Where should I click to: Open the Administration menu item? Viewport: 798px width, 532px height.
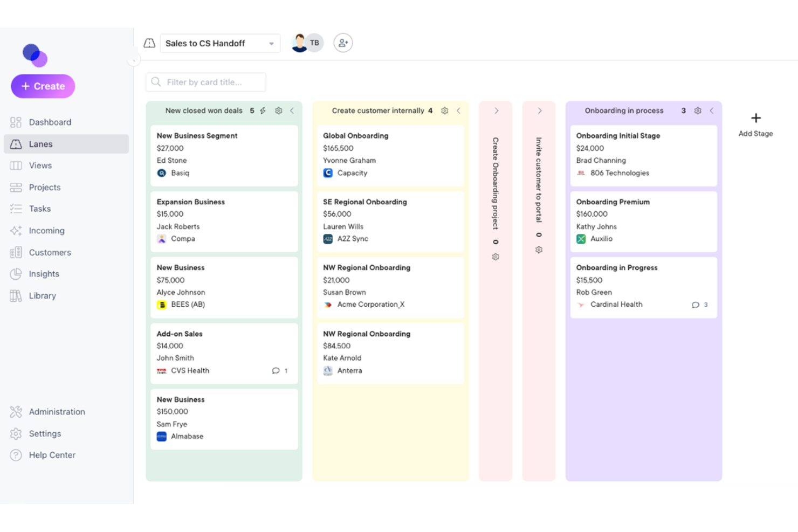click(57, 412)
